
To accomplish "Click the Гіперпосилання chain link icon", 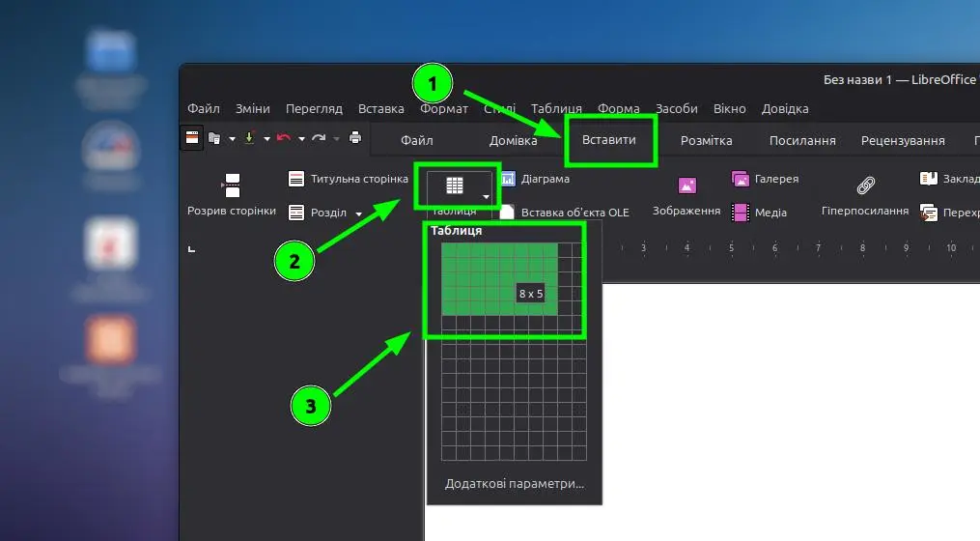I will tap(865, 185).
